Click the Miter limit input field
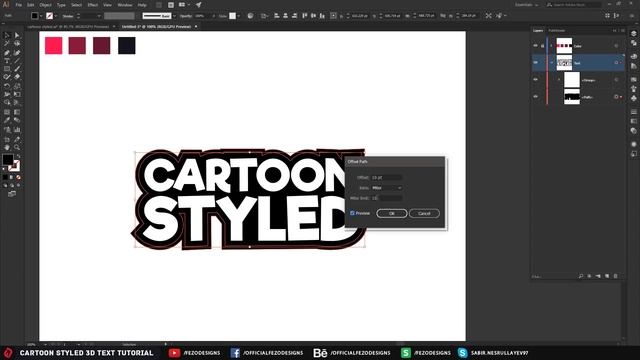 (387, 198)
